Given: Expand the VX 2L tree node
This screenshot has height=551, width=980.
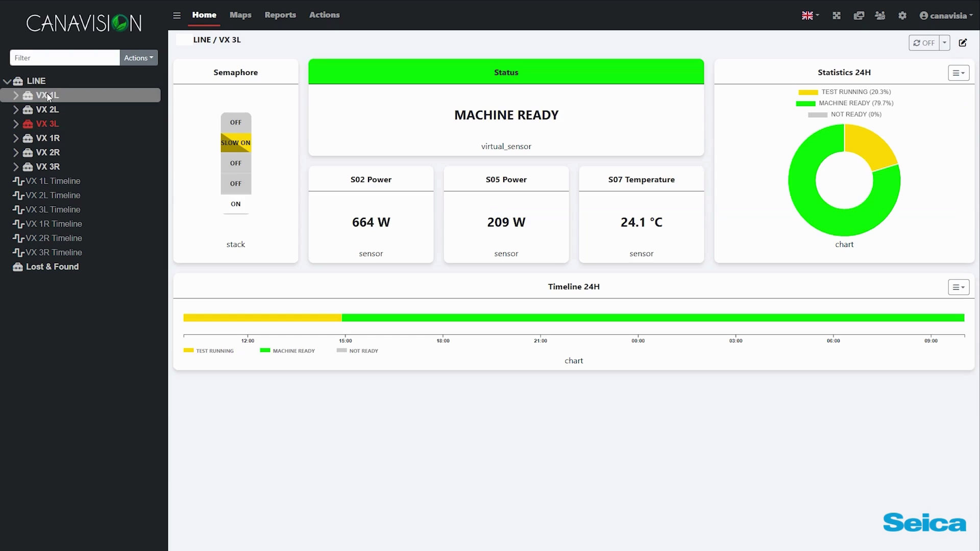Looking at the screenshot, I should 16,110.
